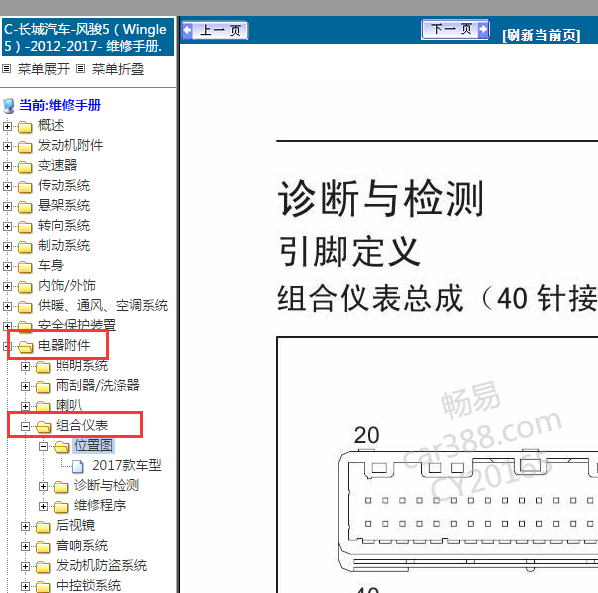Click folder icon next to 制动系统

pyautogui.click(x=25, y=247)
